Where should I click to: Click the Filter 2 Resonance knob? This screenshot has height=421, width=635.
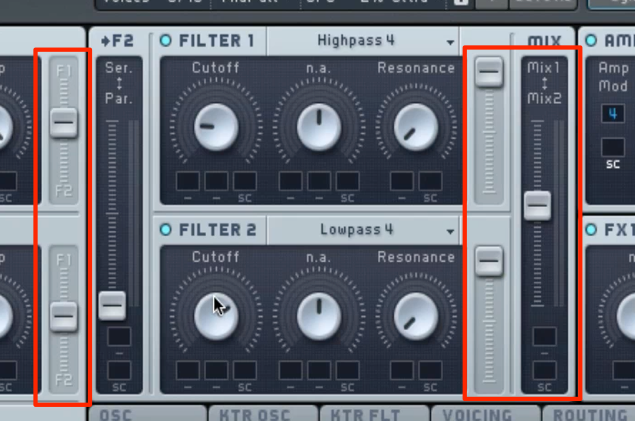coord(416,316)
